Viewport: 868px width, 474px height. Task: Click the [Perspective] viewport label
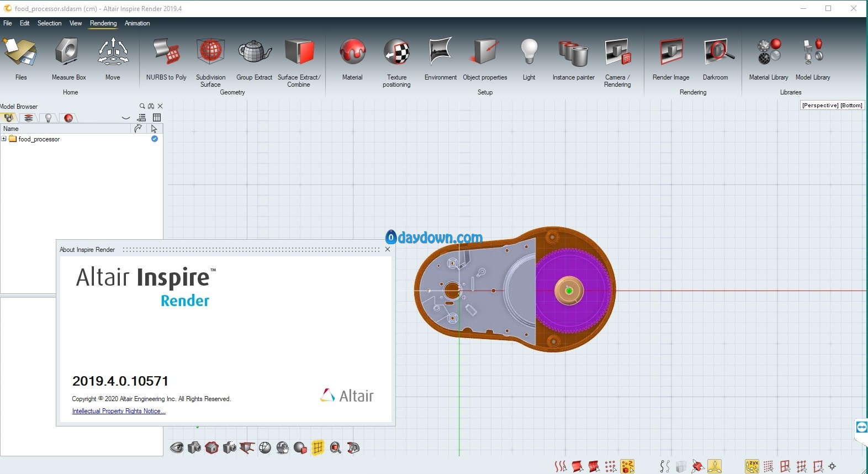820,106
